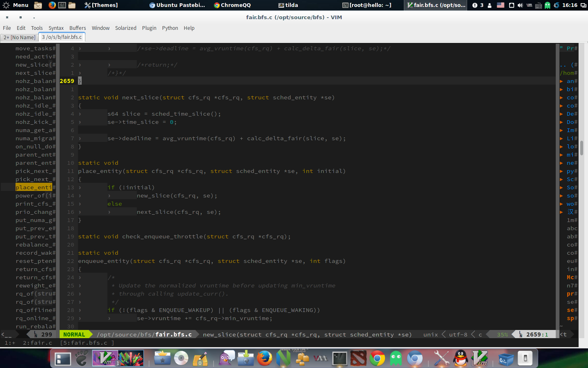Switch to ChromeQQ window in taskbar
This screenshot has height=368, width=588.
(232, 5)
